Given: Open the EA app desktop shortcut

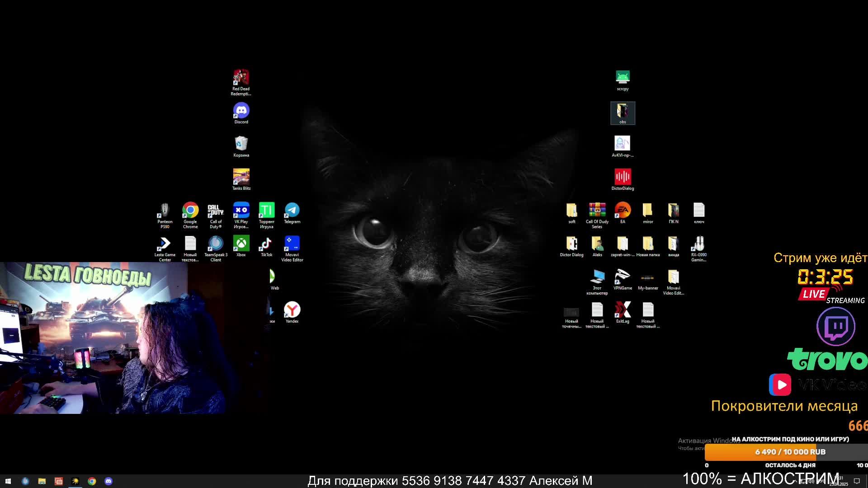Looking at the screenshot, I should pos(623,211).
